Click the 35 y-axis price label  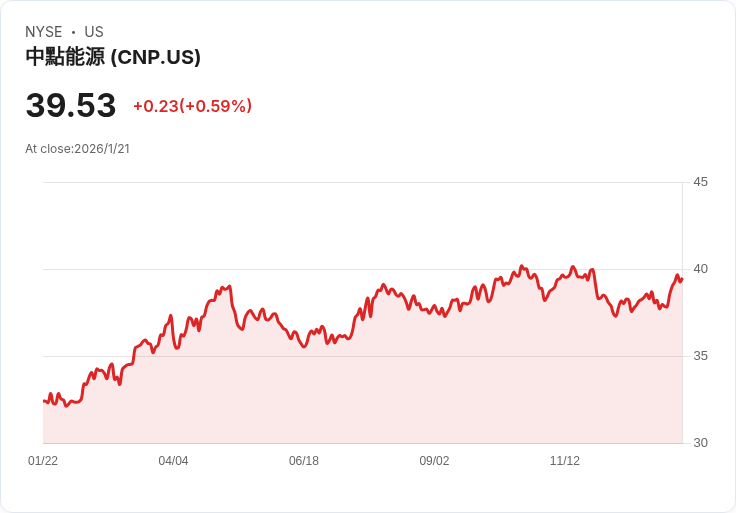(700, 356)
